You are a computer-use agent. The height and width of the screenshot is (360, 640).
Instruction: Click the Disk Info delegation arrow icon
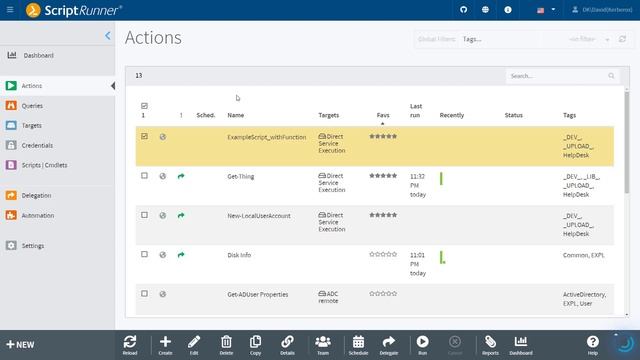[x=181, y=255]
